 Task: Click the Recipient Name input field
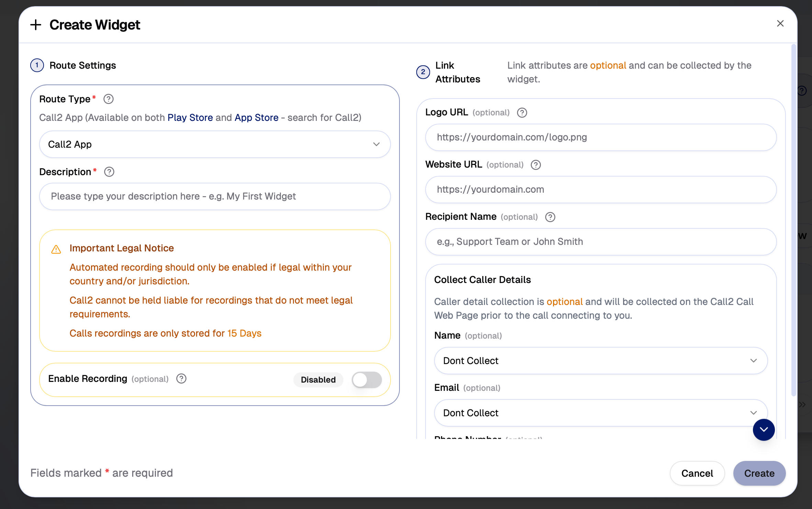(x=601, y=242)
